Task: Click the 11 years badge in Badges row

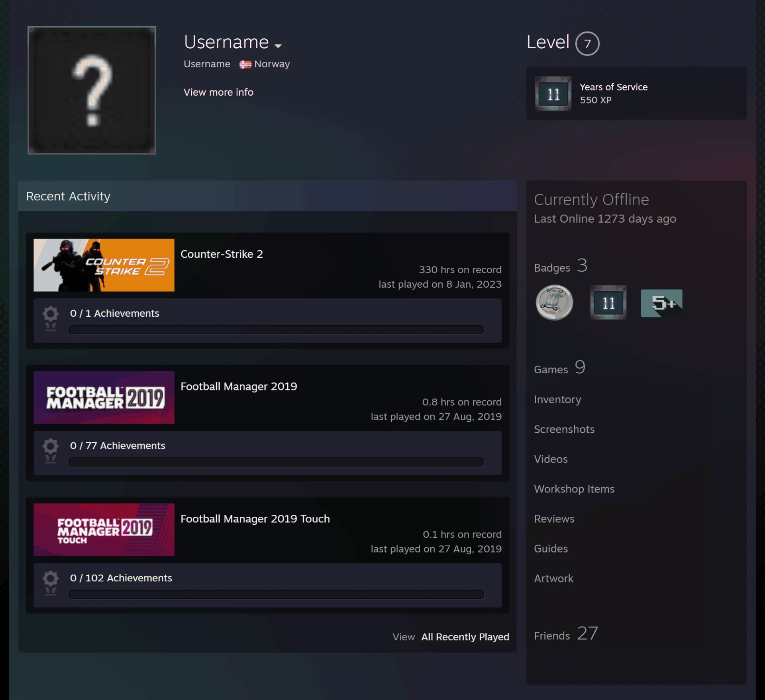Action: point(608,302)
